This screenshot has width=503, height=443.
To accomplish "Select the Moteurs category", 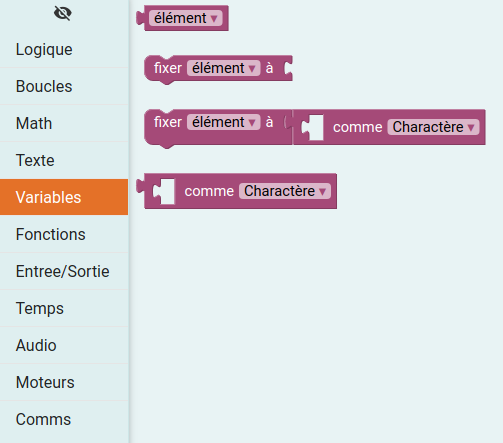I will (x=64, y=382).
